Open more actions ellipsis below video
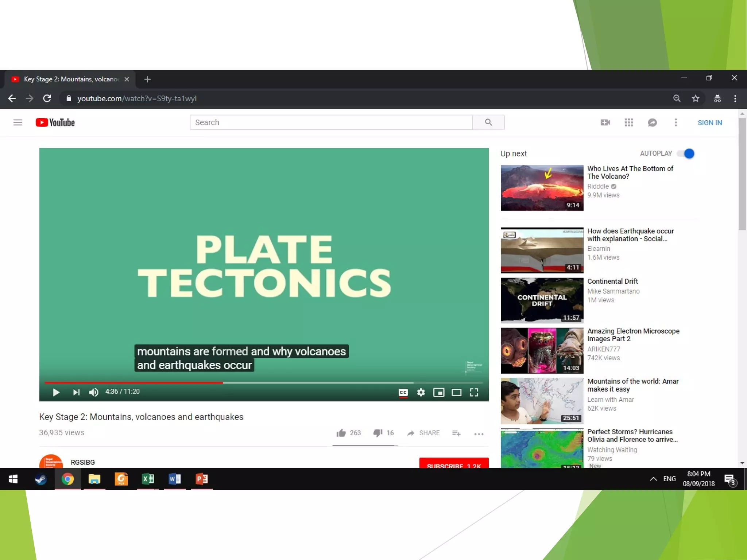 click(x=479, y=433)
